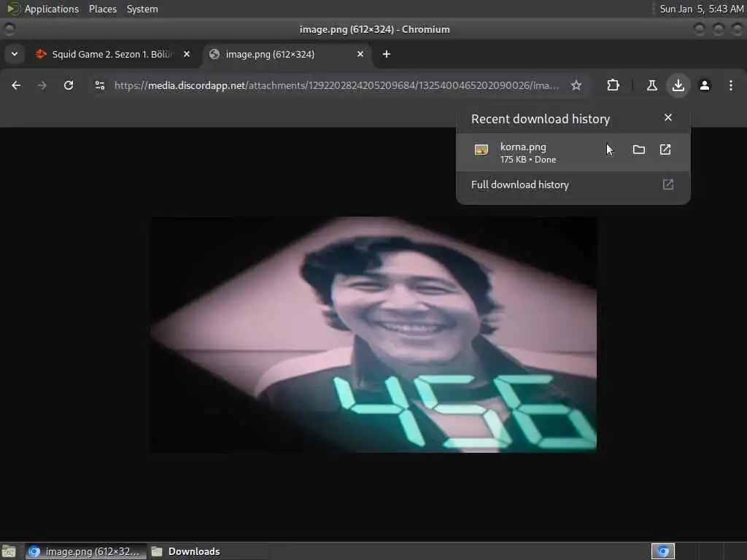Screen dimensions: 747x560
Task: Open the profile avatar menu
Action: pos(705,85)
